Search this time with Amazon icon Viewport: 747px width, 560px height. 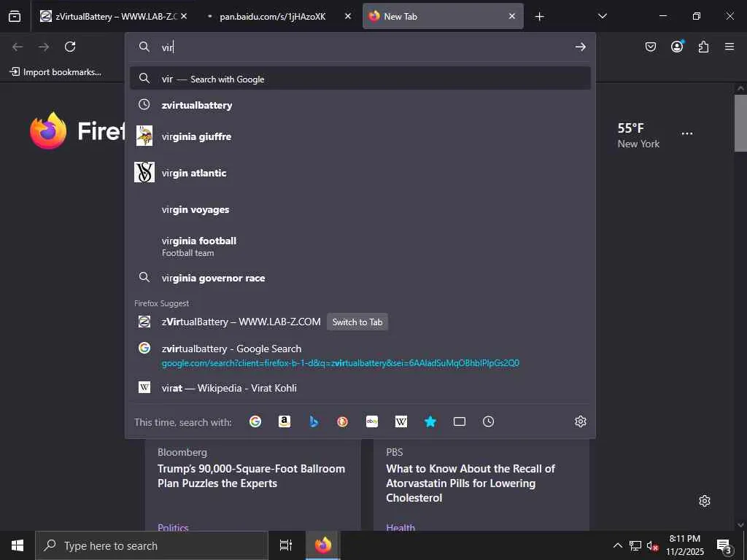(285, 421)
